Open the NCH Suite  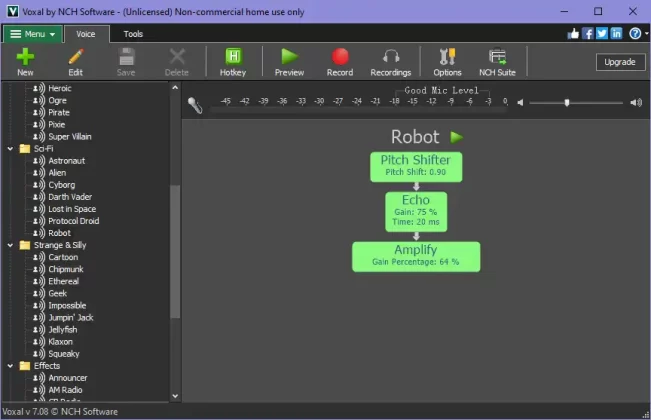497,62
